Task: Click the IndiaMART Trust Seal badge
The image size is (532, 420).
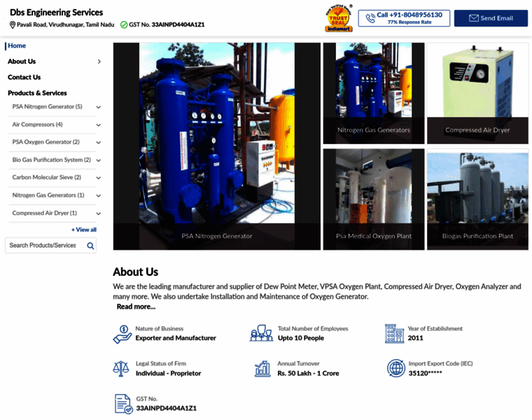Action: click(x=339, y=18)
